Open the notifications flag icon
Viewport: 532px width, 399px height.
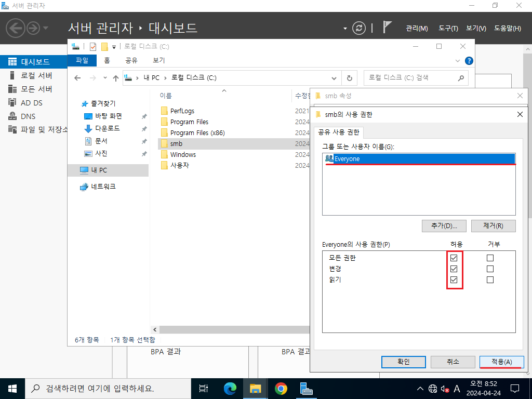(387, 27)
